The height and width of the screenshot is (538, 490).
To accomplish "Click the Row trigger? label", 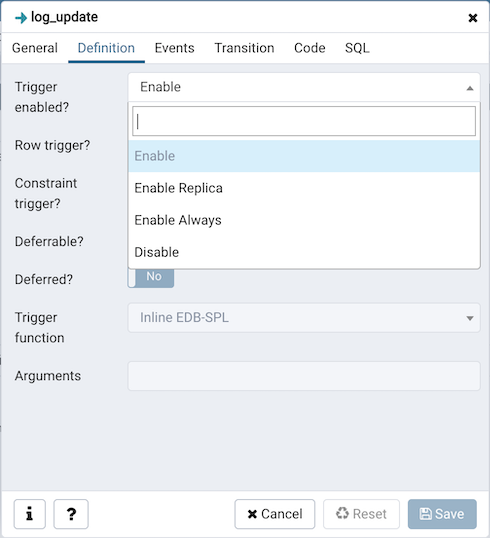I will pos(52,145).
